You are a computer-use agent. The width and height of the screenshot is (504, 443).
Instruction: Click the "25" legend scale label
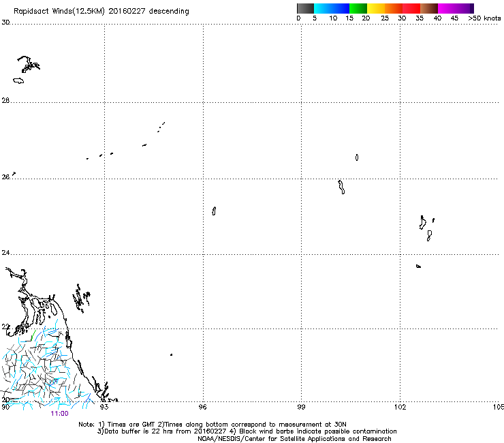tap(385, 18)
